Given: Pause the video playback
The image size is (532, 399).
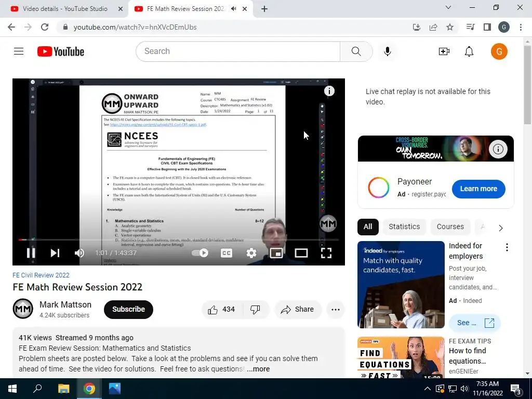Looking at the screenshot, I should point(31,253).
